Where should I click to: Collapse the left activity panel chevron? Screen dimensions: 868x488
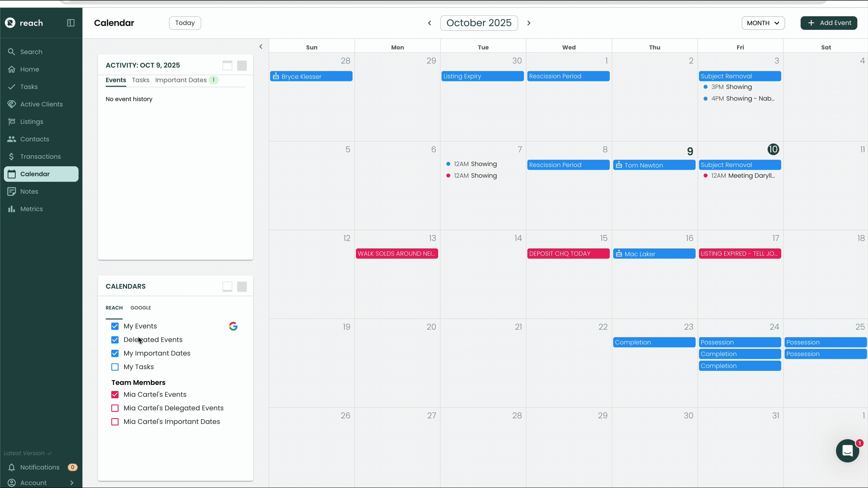[261, 47]
